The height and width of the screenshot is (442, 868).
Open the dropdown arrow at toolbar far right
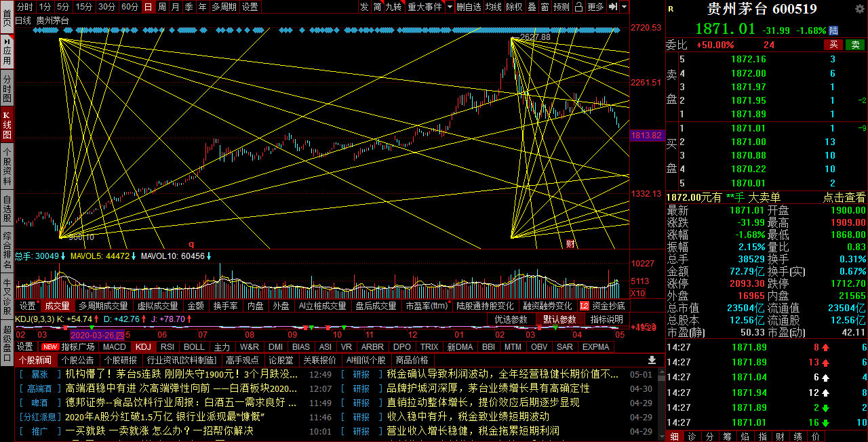pyautogui.click(x=624, y=7)
